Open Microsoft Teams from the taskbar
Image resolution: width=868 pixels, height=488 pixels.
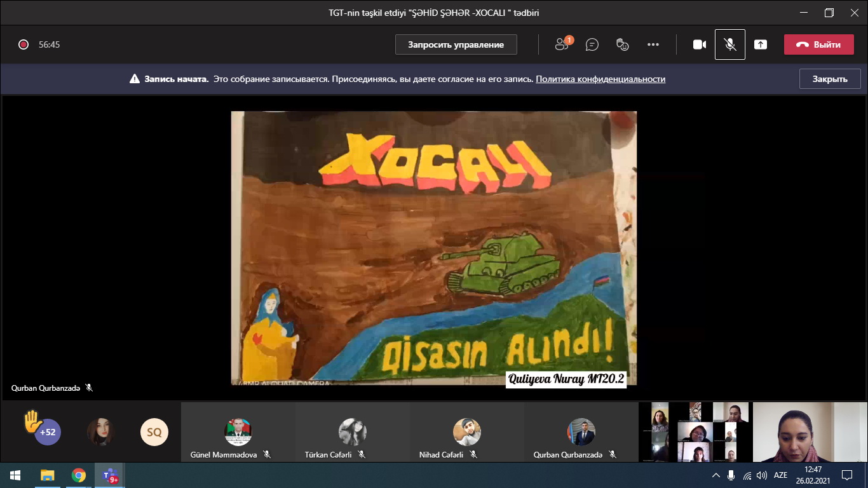click(110, 475)
